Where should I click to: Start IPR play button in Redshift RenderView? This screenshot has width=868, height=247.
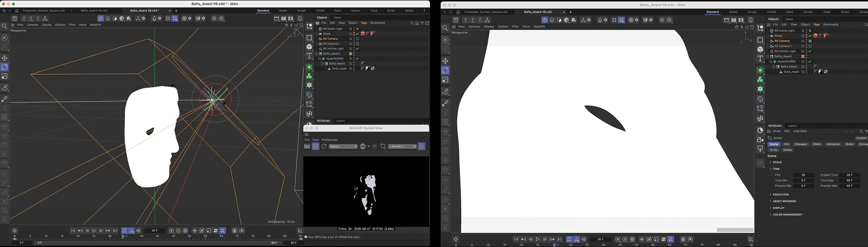click(x=316, y=146)
